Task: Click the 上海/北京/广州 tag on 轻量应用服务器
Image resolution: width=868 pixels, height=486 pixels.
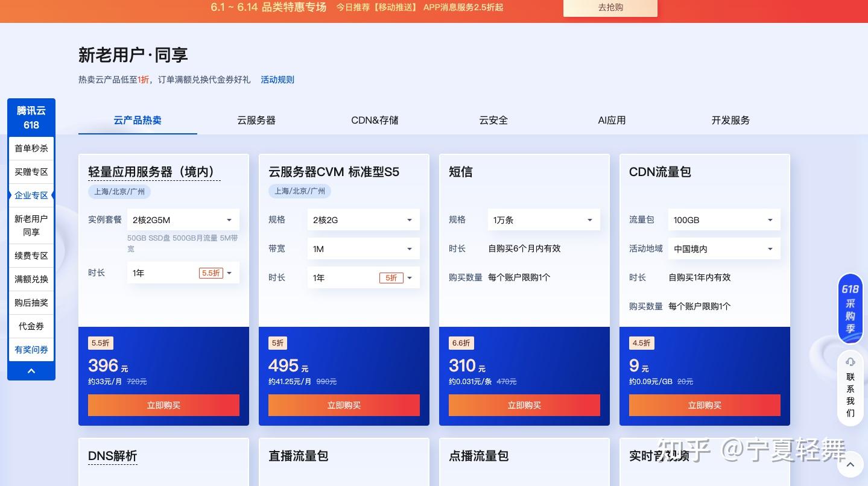Action: point(119,191)
